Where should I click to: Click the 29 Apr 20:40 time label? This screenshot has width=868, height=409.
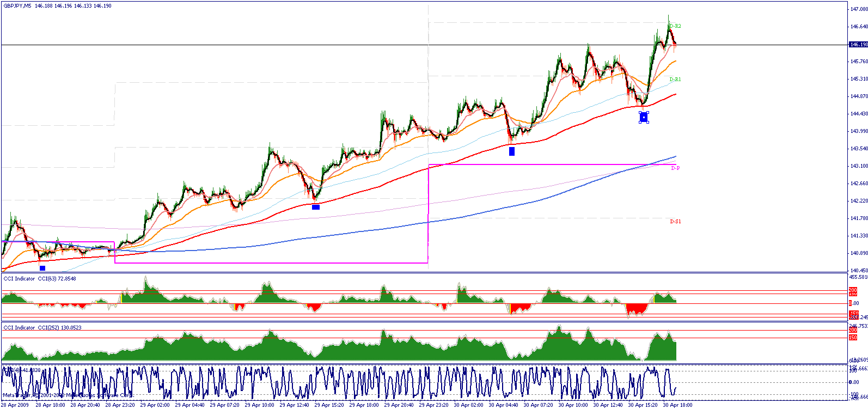pos(399,405)
